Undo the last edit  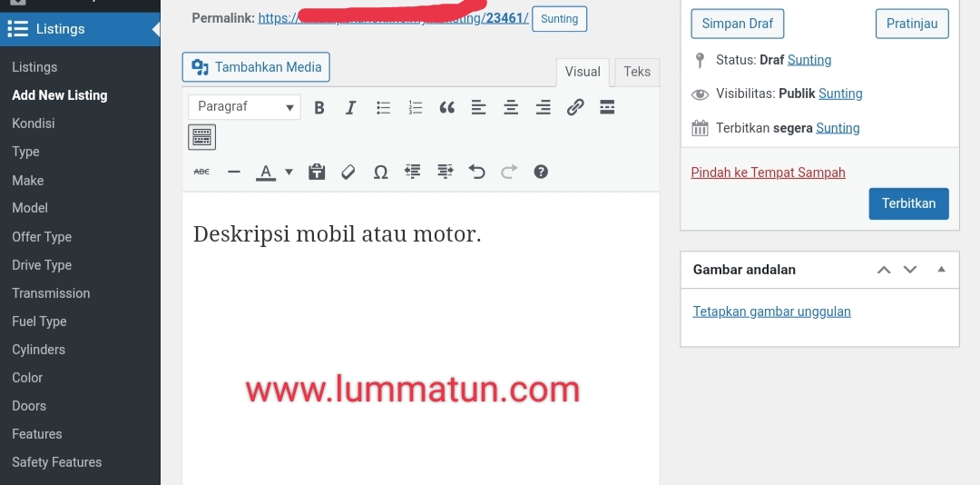477,172
